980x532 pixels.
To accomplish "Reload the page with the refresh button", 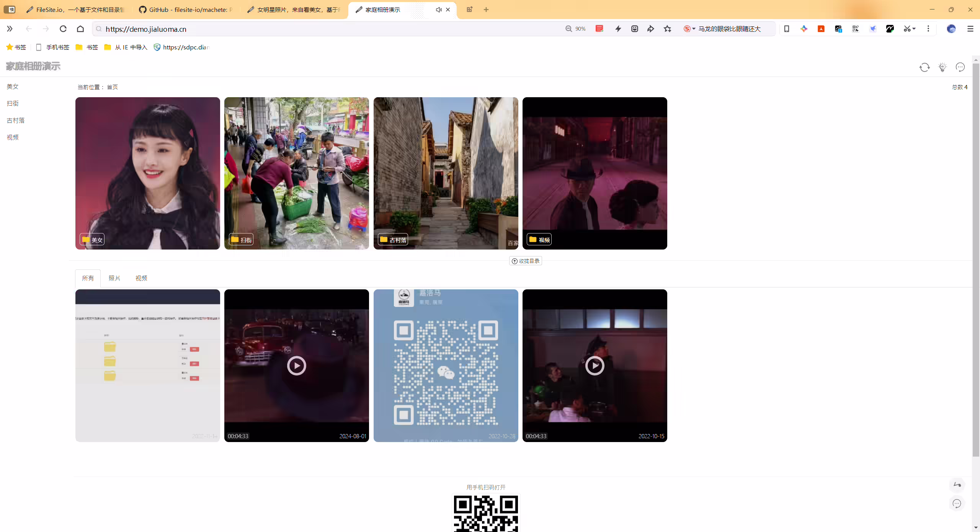I will (x=63, y=29).
